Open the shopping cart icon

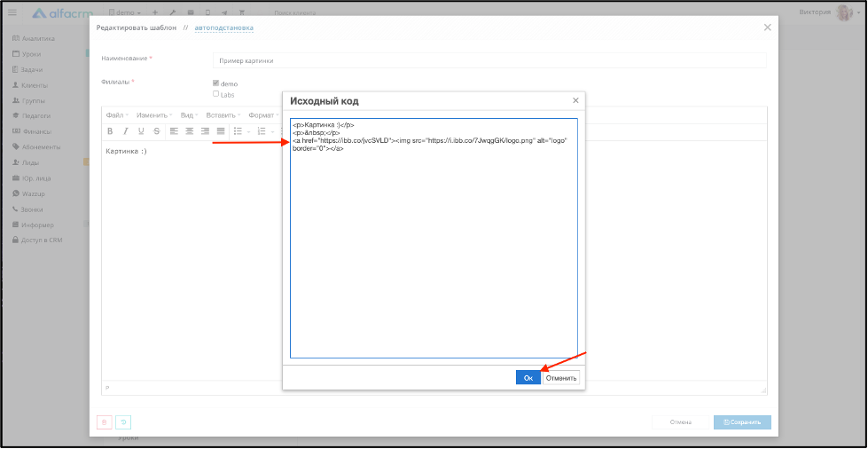coord(242,12)
